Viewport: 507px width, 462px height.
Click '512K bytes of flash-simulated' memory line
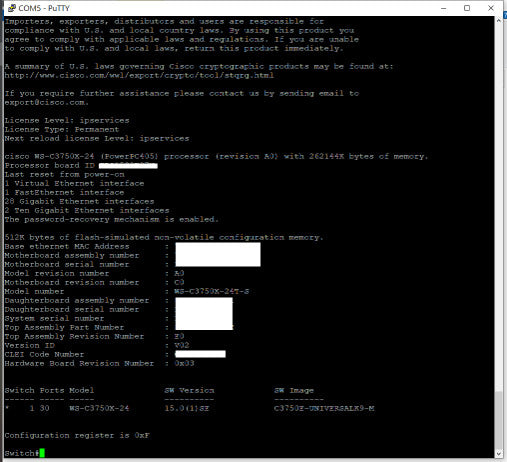(164, 237)
